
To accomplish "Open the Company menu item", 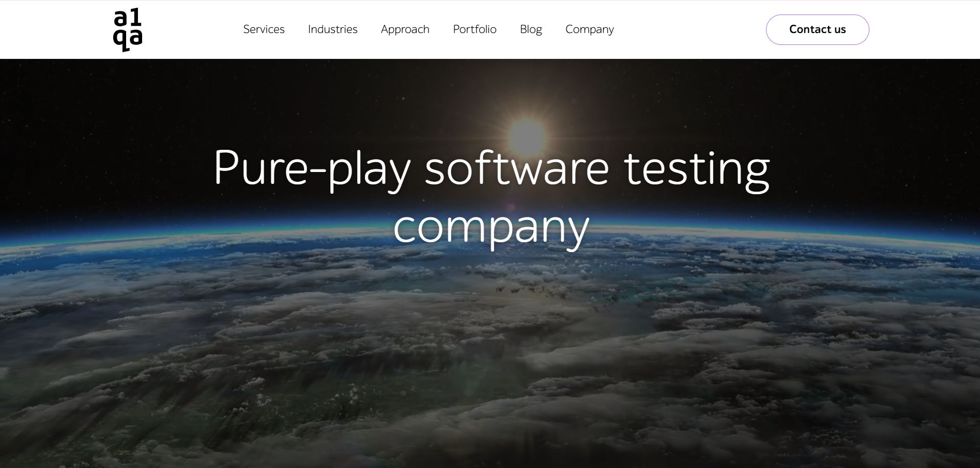I will (589, 29).
